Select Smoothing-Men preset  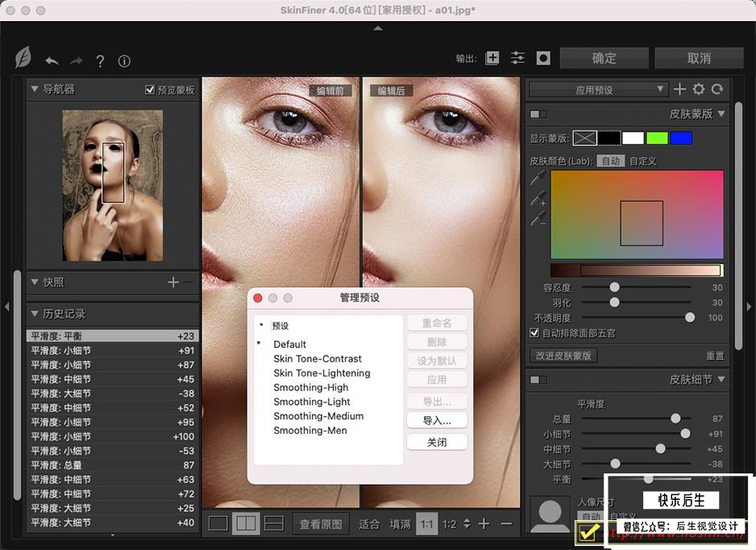tap(310, 431)
